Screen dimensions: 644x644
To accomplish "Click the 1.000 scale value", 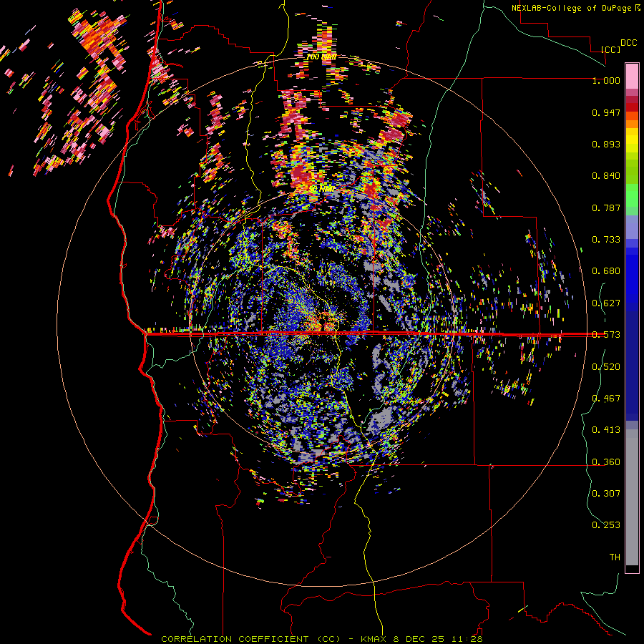I will coord(606,80).
